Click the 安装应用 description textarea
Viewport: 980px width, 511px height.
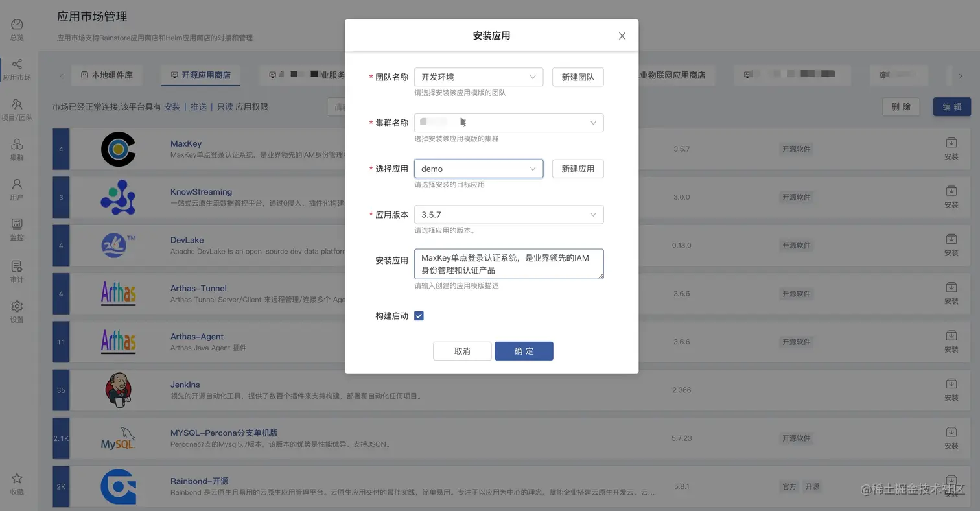coord(509,264)
